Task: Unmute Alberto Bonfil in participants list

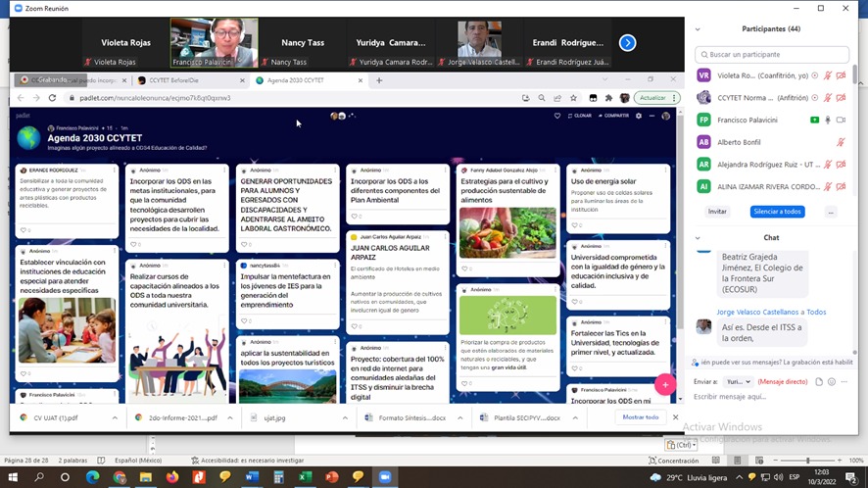Action: tap(841, 142)
